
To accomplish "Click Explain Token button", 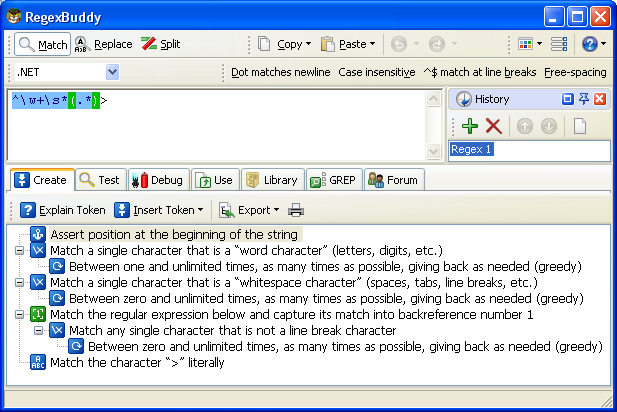I will [x=63, y=210].
